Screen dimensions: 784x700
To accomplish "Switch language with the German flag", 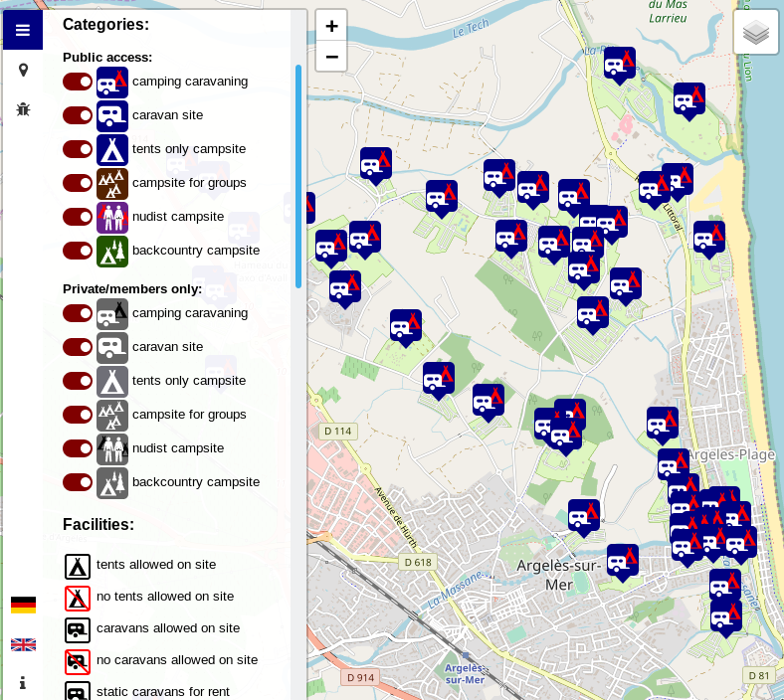I will (x=23, y=605).
